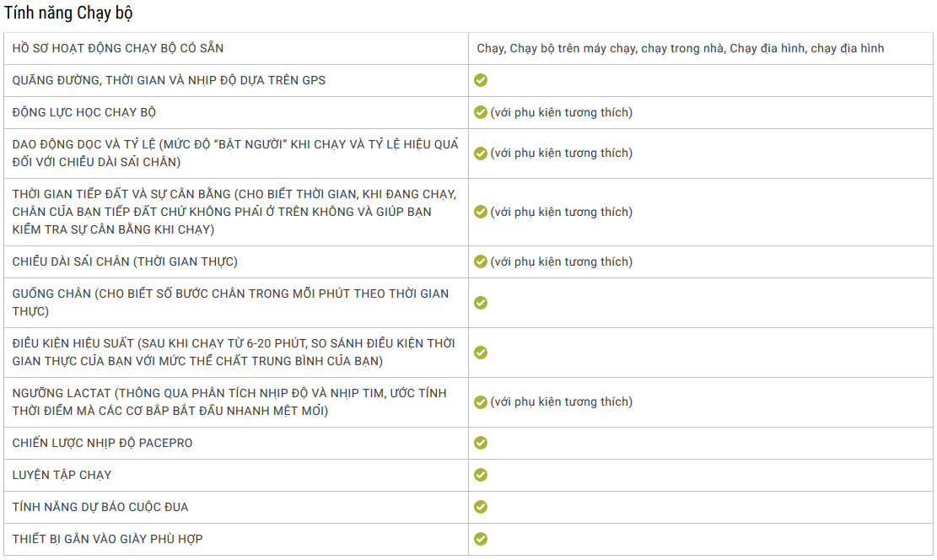Click the Thiết bị gắn vào giày phù hợp label

pyautogui.click(x=108, y=539)
